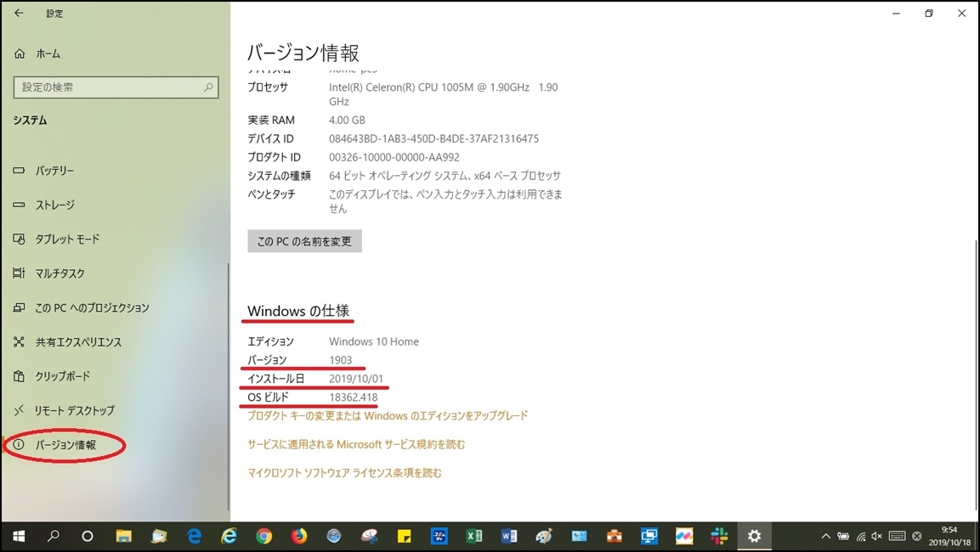Open Paint palette icon on taskbar

[x=544, y=536]
